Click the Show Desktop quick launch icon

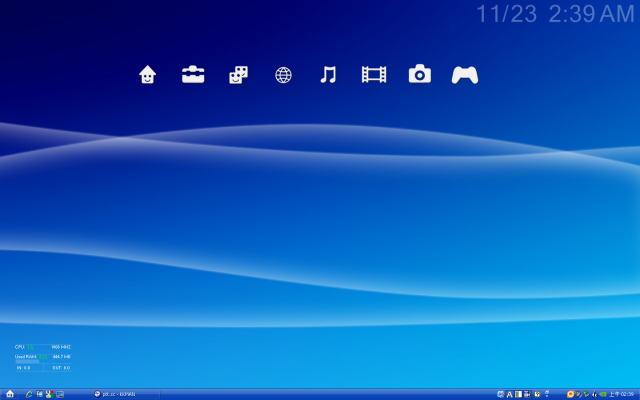pyautogui.click(x=60, y=394)
